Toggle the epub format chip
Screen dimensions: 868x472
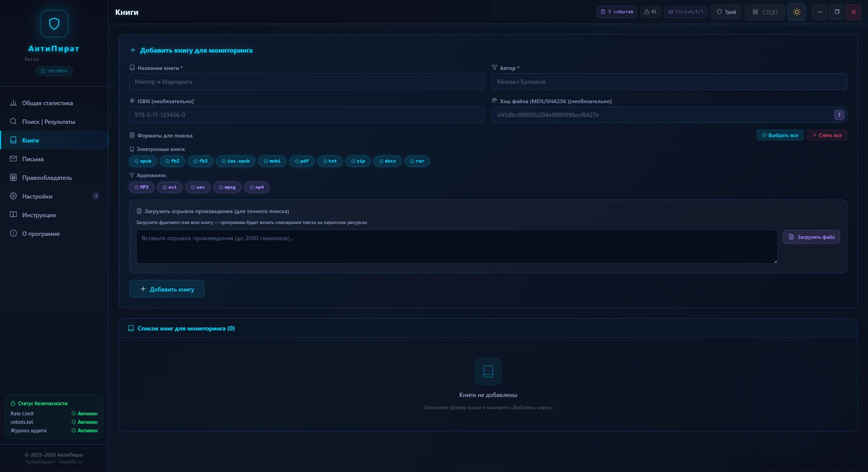tap(143, 161)
